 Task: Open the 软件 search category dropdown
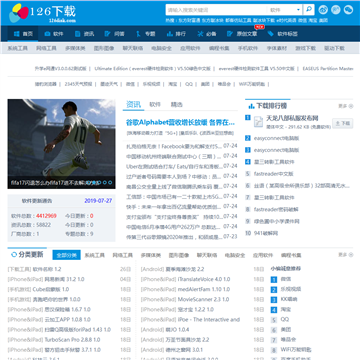[x=285, y=10]
